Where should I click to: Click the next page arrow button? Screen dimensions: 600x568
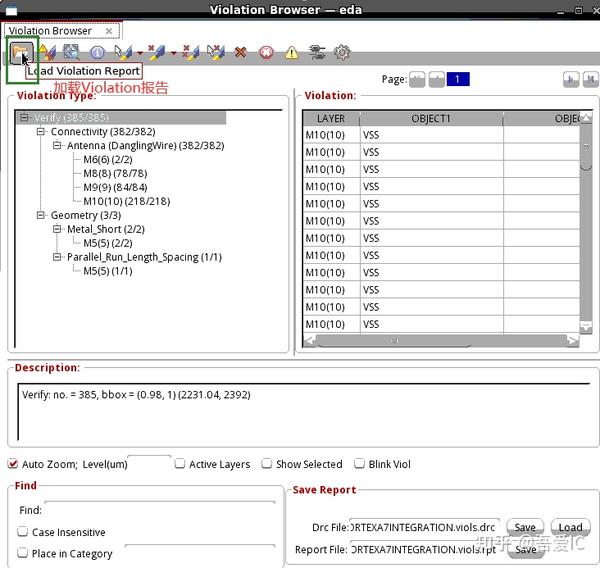pyautogui.click(x=571, y=80)
